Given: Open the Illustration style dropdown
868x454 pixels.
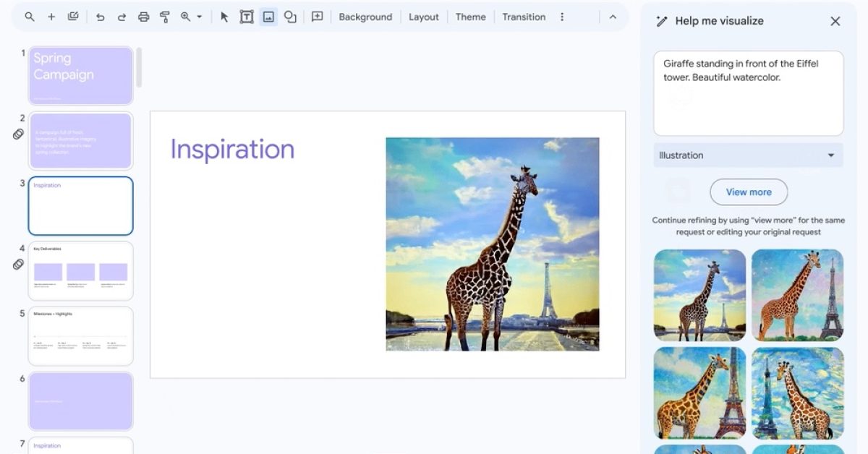Looking at the screenshot, I should [x=748, y=155].
